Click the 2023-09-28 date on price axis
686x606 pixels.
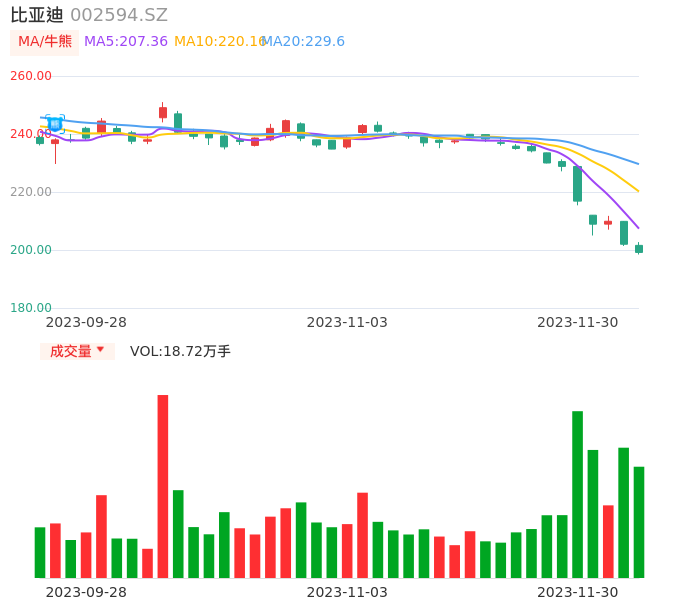[x=86, y=322]
